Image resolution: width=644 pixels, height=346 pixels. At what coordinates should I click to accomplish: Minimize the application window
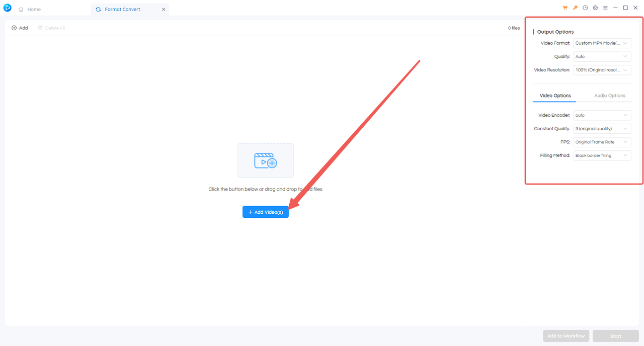tap(615, 8)
